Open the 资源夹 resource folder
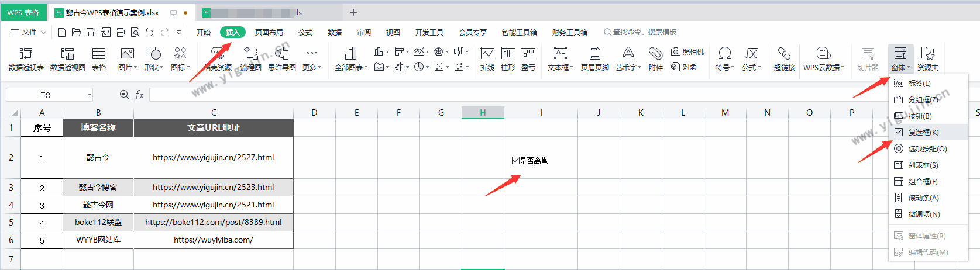This screenshot has height=270, width=980. 928,59
